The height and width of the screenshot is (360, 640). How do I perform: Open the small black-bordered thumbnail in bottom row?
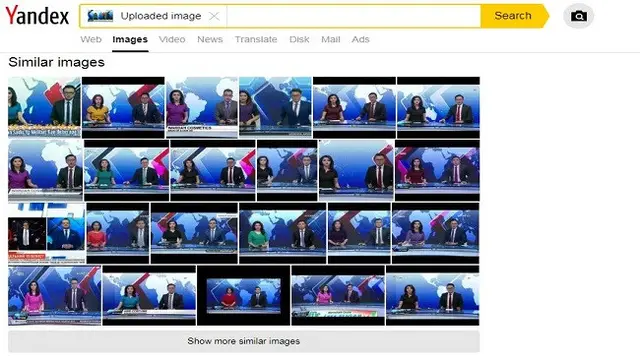click(x=244, y=296)
